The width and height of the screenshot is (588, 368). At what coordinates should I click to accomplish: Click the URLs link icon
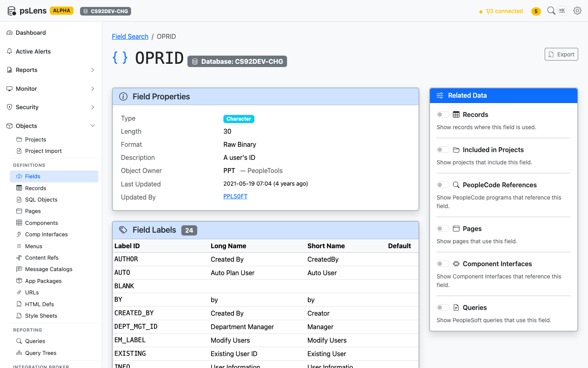coord(19,292)
